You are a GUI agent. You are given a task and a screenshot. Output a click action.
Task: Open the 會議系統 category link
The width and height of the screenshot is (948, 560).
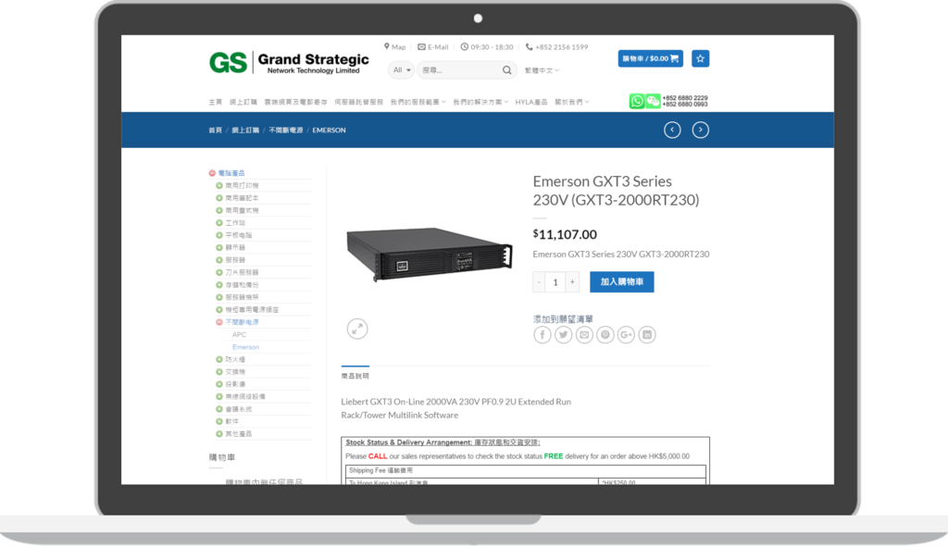[x=239, y=409]
